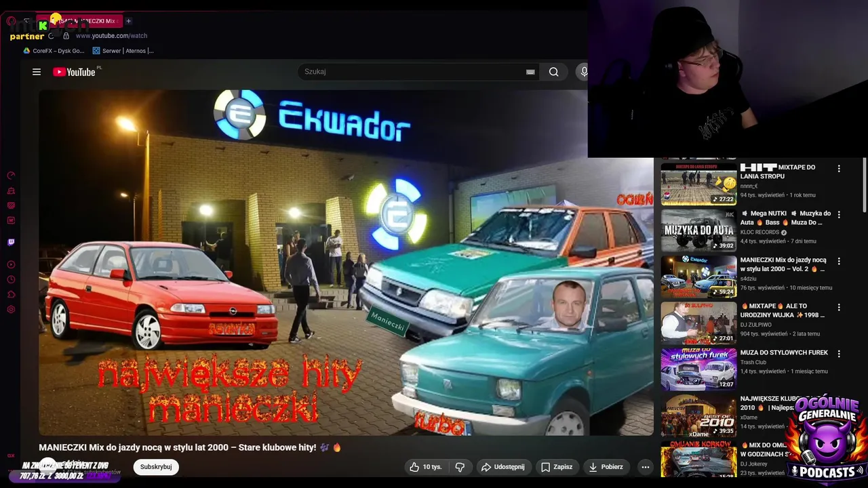Click Pobierz download button

point(606,467)
